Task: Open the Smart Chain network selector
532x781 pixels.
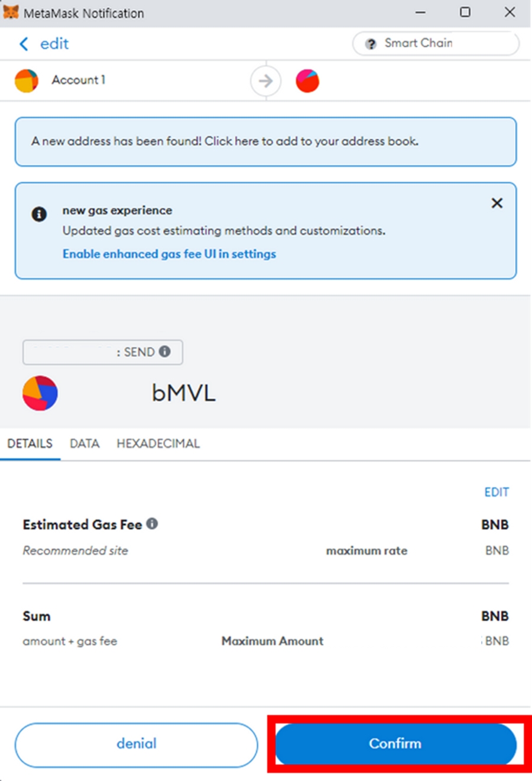Action: tap(436, 43)
